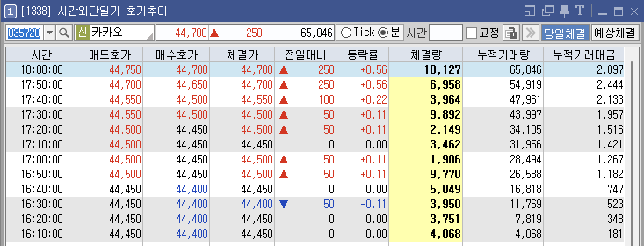Click the current price 44,700 in toolbar

(191, 33)
